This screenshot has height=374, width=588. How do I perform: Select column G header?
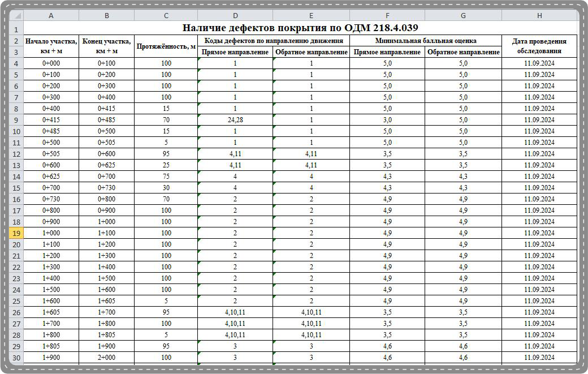[x=463, y=15]
